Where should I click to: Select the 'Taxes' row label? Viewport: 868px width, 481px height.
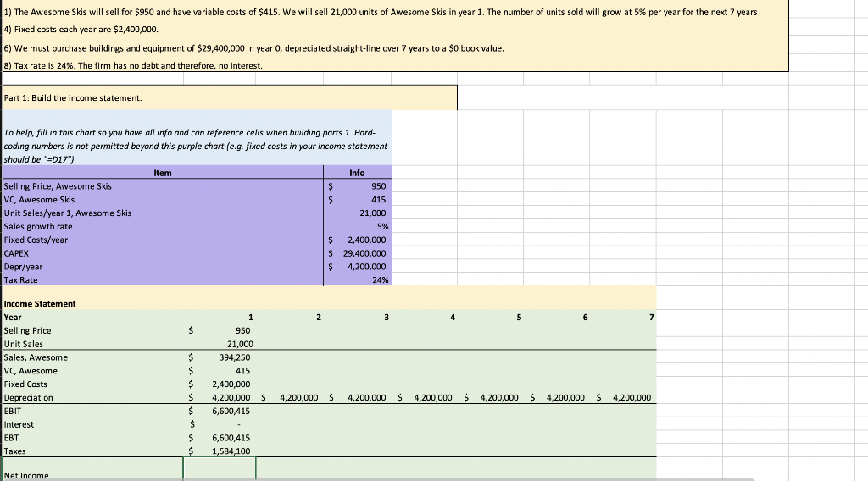tap(15, 451)
